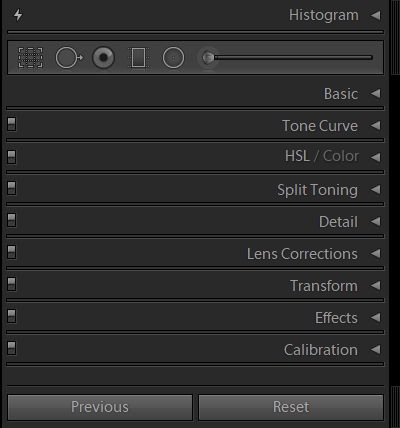Select the Radial Filter tool
Viewport: 400px width, 428px height.
coord(173,58)
